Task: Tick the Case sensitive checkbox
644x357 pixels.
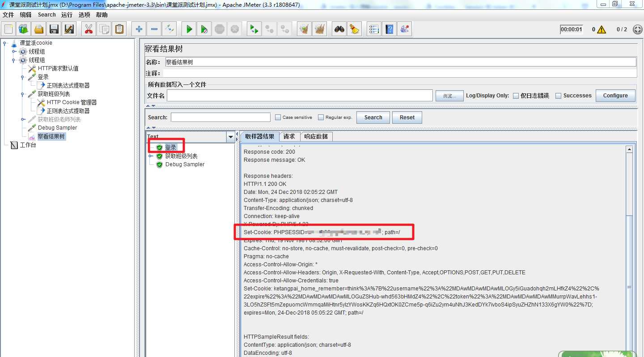Action: (278, 117)
